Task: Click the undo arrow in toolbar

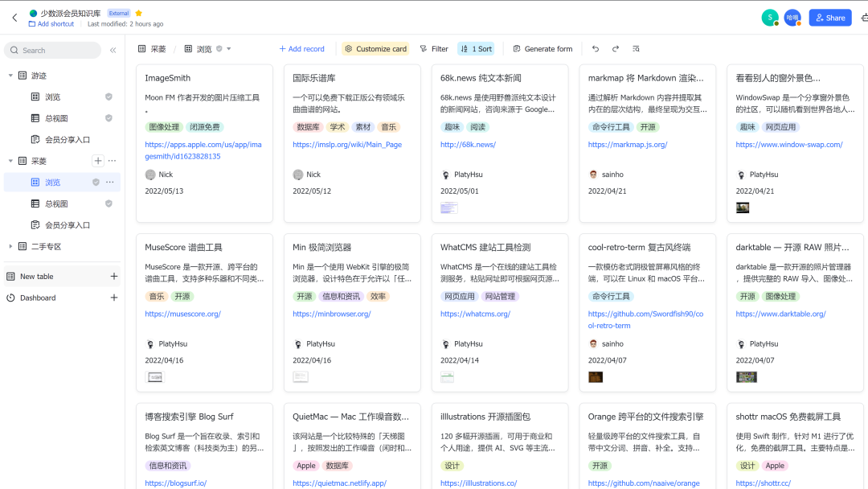Action: (596, 49)
